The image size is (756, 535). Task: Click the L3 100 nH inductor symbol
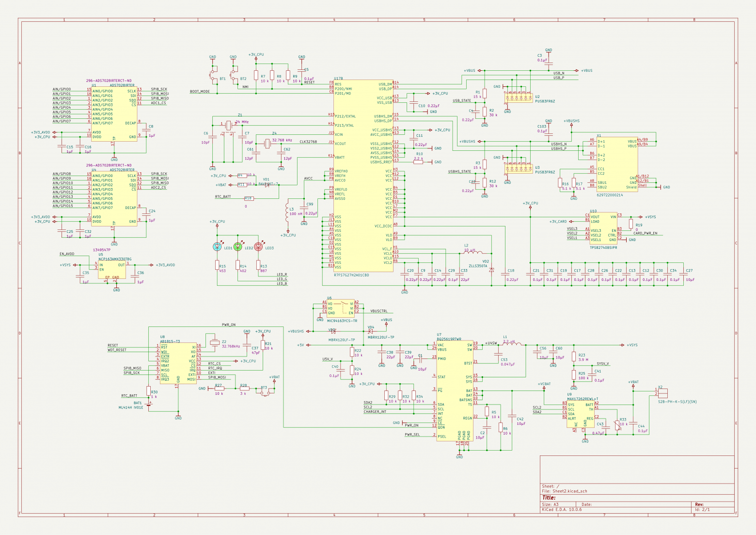[288, 212]
